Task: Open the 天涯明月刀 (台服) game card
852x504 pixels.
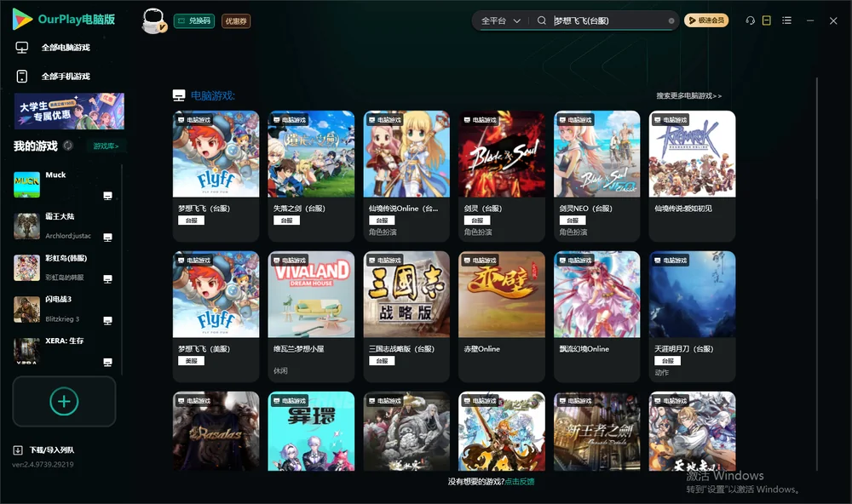Action: [692, 316]
